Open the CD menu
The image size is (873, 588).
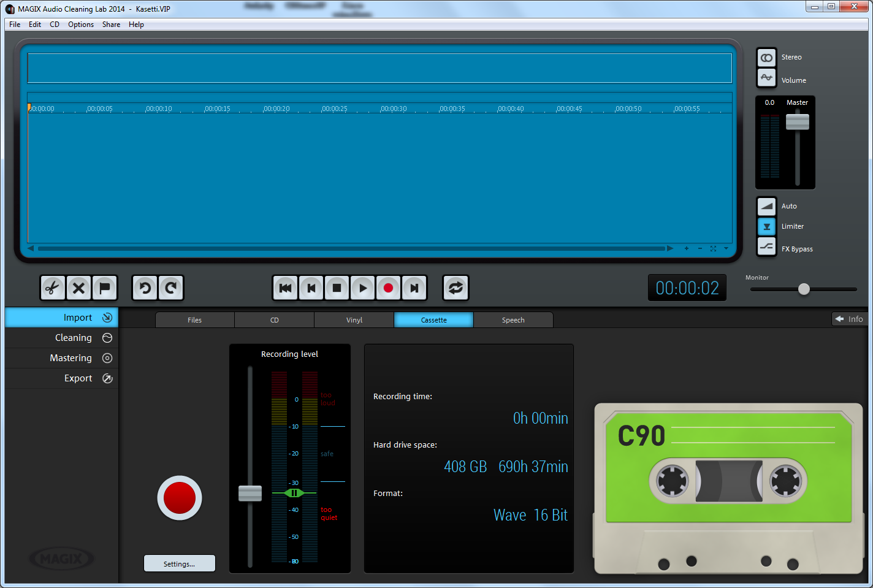(55, 25)
